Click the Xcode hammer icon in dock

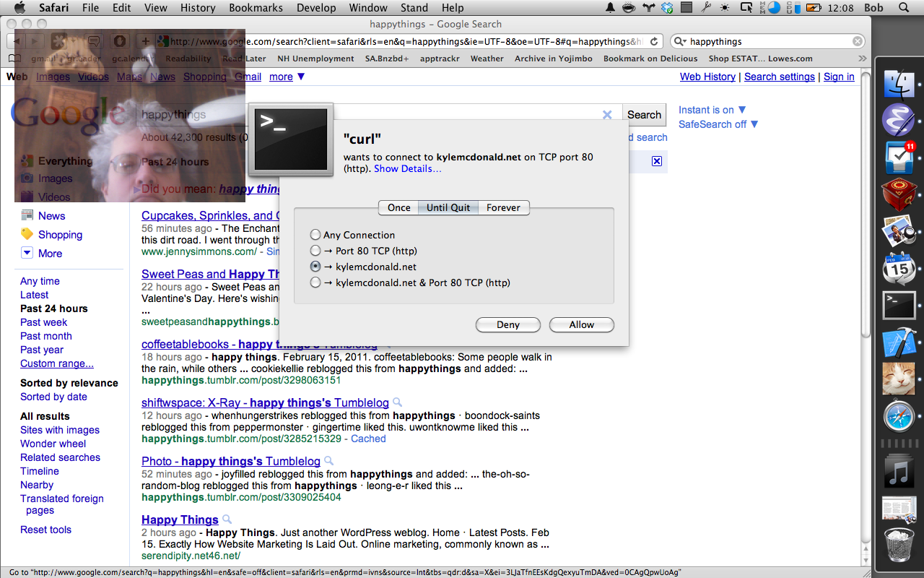[x=899, y=342]
